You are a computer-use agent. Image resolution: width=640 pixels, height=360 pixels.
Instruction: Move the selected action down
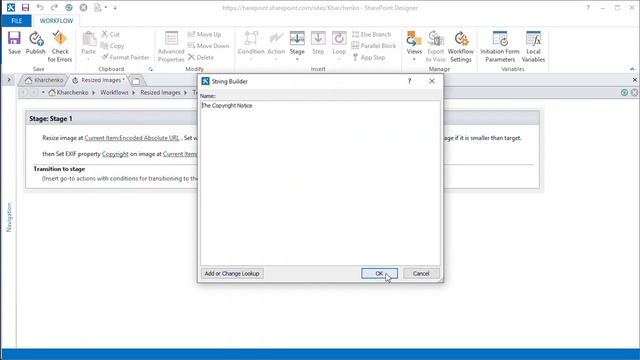(209, 46)
